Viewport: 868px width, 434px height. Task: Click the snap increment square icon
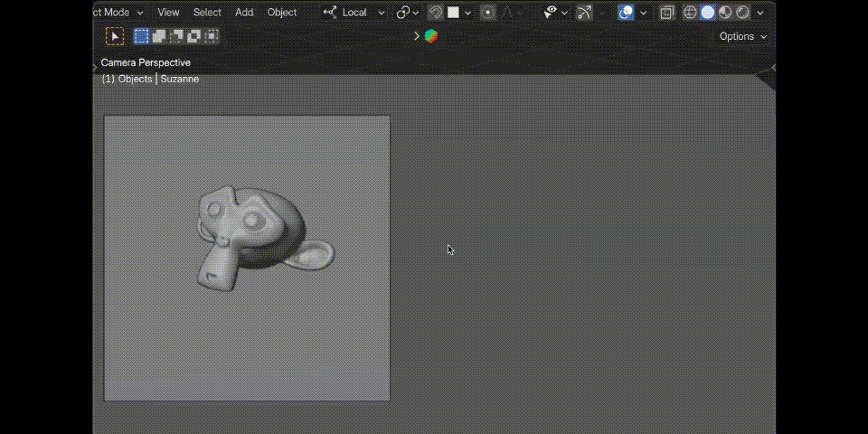point(453,12)
